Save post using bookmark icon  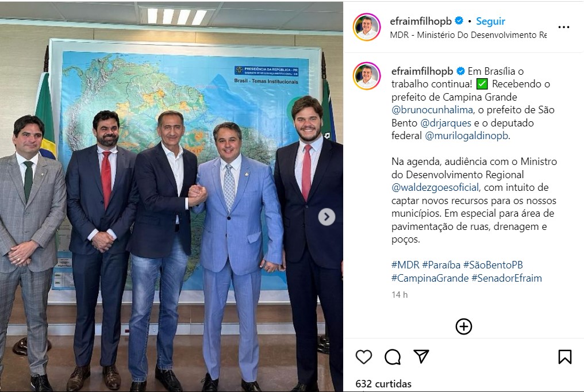coord(564,356)
